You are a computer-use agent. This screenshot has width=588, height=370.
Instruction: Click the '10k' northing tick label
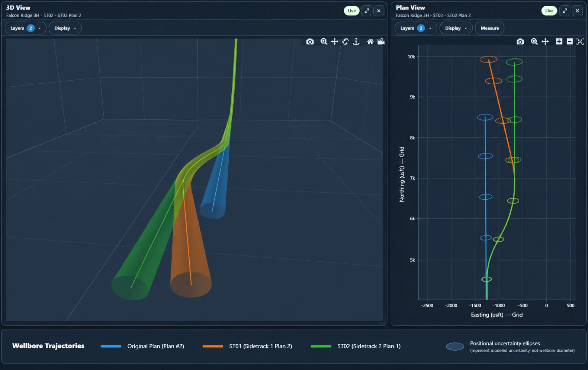tap(411, 57)
